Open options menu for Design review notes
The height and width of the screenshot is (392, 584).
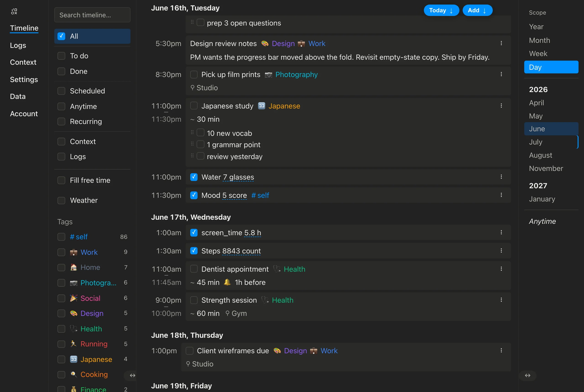[501, 43]
